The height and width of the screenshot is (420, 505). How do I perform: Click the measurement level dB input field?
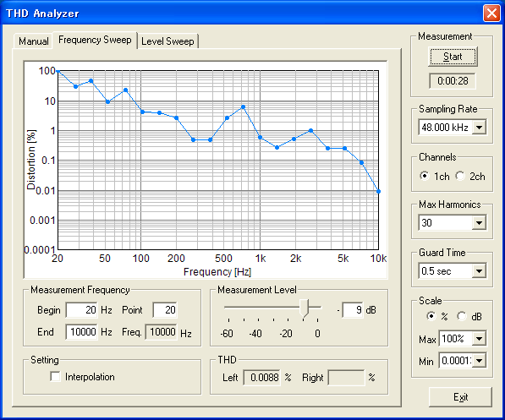point(353,310)
